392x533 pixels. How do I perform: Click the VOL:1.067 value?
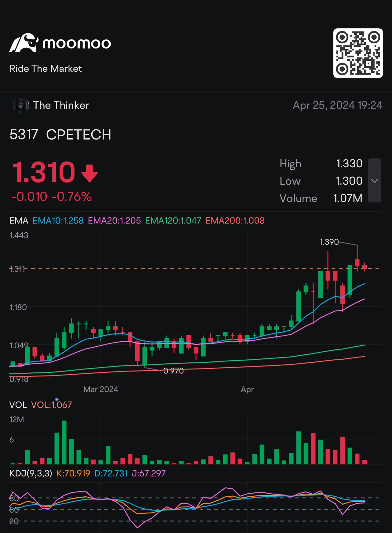[52, 405]
